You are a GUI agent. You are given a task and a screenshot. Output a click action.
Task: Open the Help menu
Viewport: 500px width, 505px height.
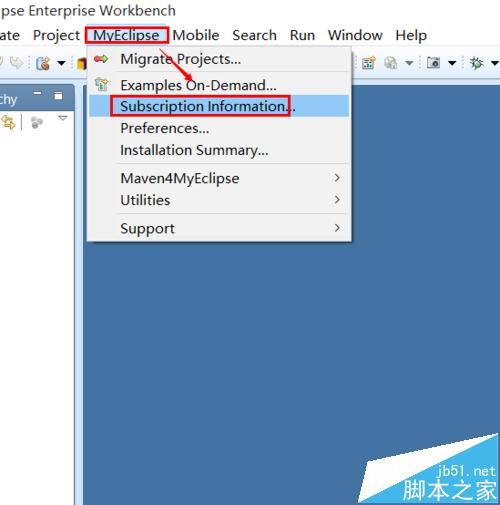point(411,35)
